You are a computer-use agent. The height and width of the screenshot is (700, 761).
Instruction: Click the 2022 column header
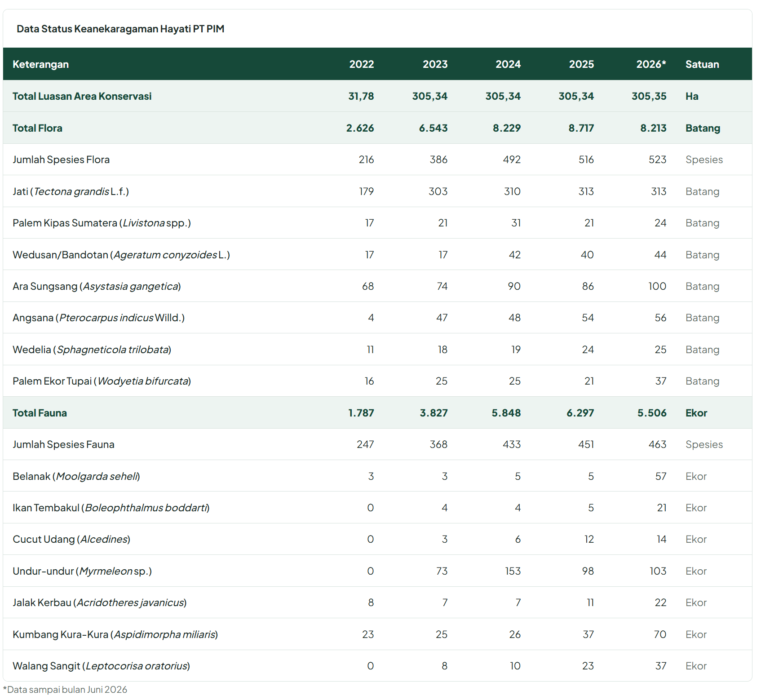point(362,64)
